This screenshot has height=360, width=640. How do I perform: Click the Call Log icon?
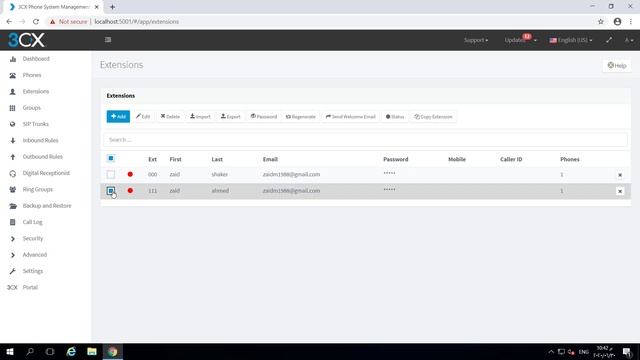click(13, 222)
